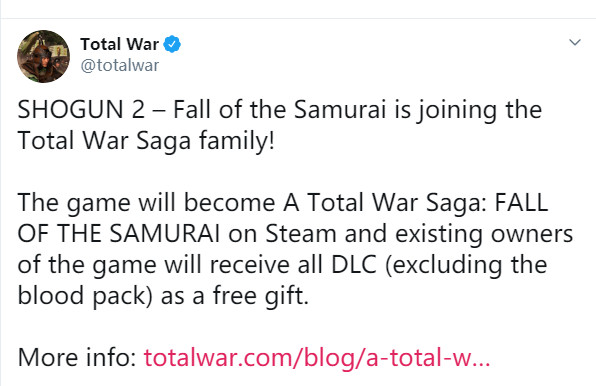Click 'Total War Saga family!' text line

click(x=146, y=141)
